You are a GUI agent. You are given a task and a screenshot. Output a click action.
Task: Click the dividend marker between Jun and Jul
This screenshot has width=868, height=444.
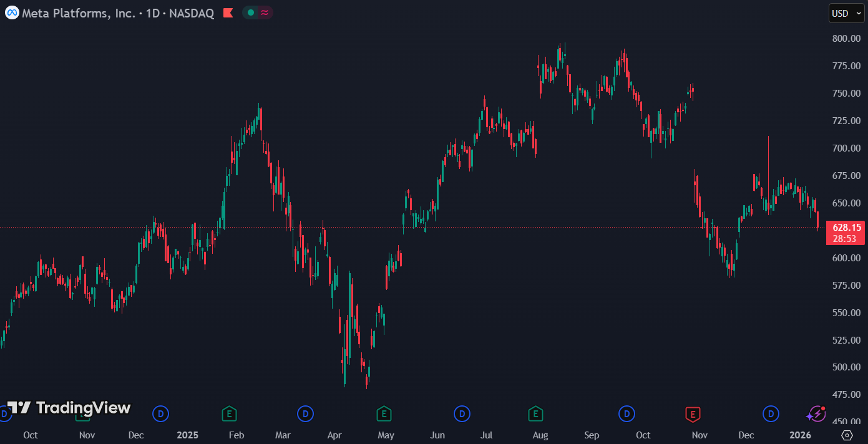coord(462,413)
